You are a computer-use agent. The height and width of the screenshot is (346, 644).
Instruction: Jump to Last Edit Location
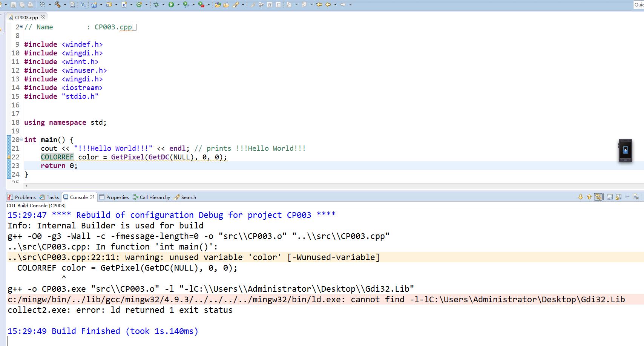click(x=319, y=5)
